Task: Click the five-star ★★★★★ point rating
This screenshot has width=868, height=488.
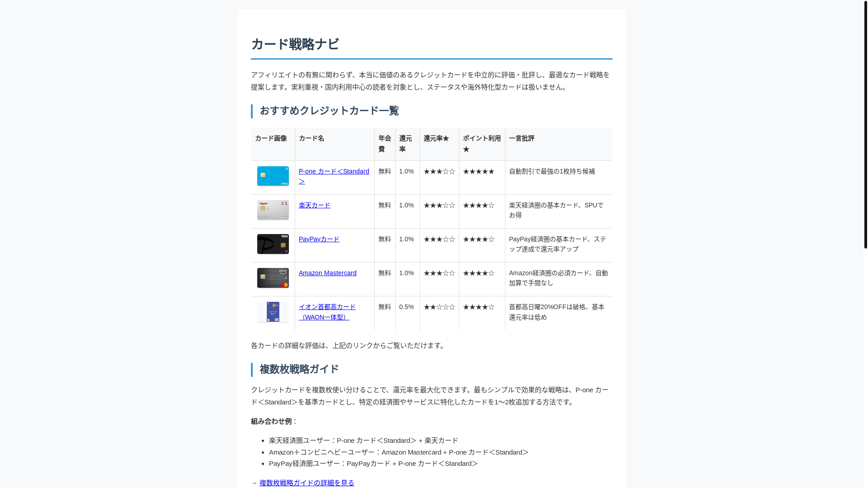Action: point(478,171)
